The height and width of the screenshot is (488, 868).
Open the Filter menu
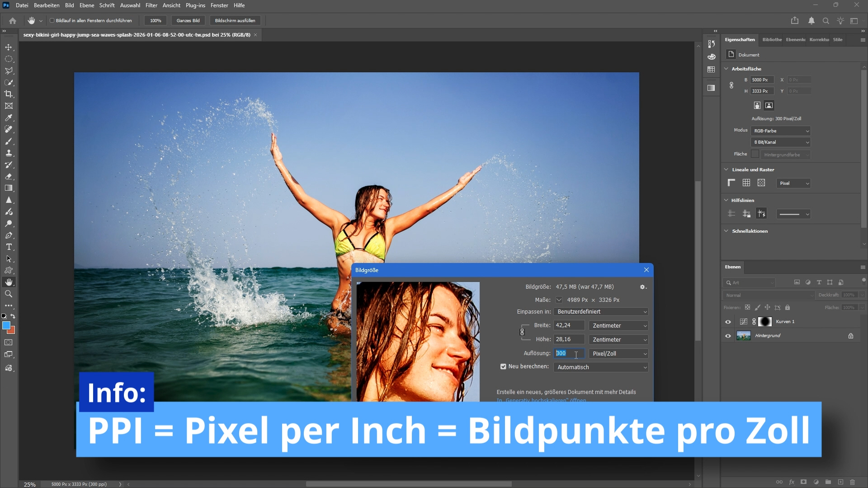151,5
